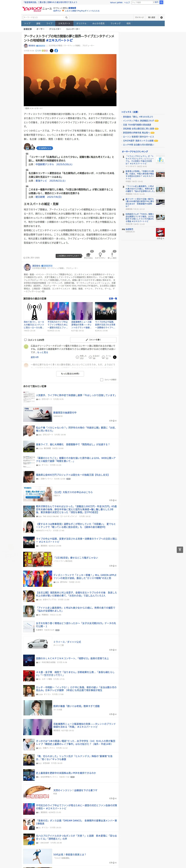Click 濱田俊也 author avatar under the headline
This screenshot has width=186, height=868.
pos(26,45)
